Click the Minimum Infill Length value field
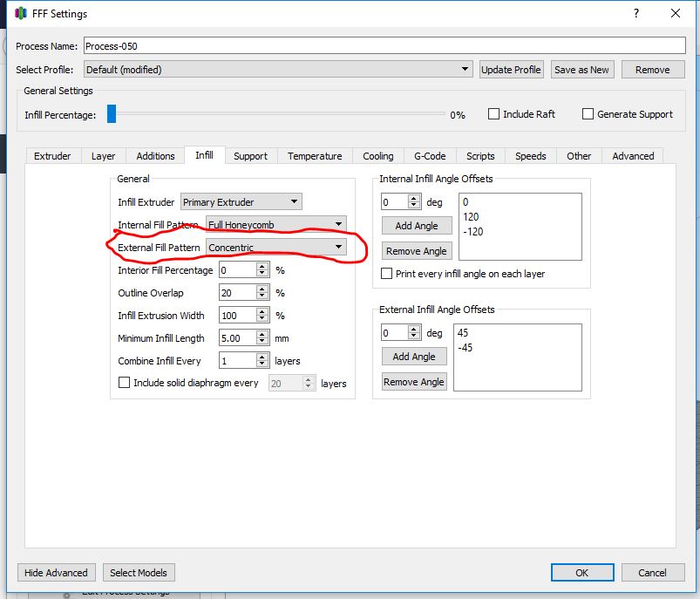 click(237, 338)
